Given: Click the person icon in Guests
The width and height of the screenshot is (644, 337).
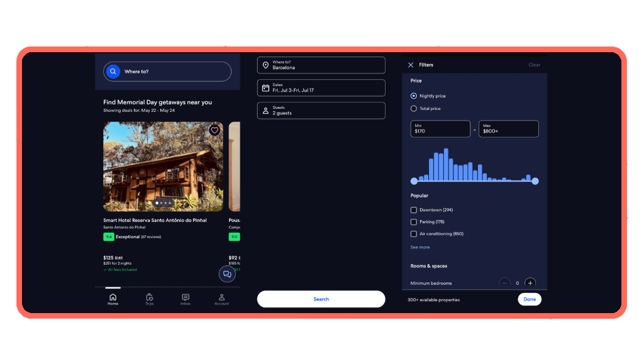Looking at the screenshot, I should (x=266, y=111).
